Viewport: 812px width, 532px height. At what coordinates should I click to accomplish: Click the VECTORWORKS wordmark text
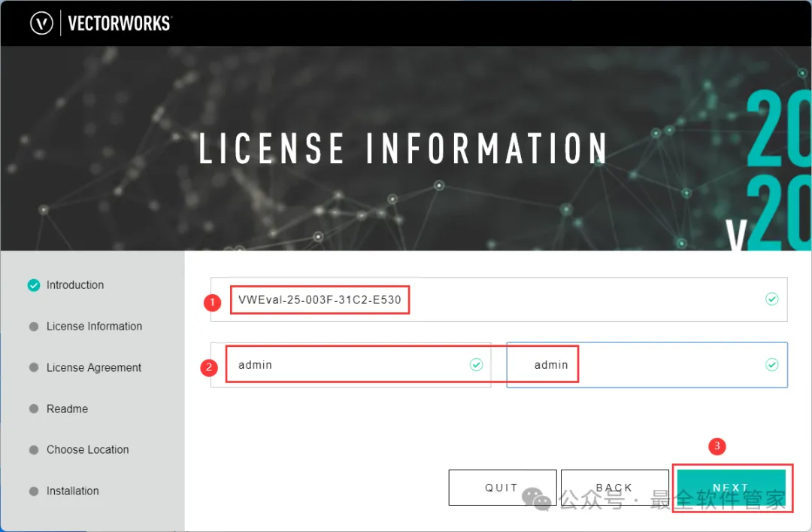point(120,23)
